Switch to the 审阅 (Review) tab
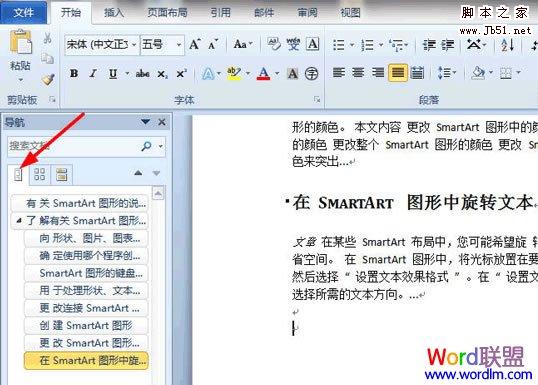Viewport: 538px width, 385px height. click(307, 13)
